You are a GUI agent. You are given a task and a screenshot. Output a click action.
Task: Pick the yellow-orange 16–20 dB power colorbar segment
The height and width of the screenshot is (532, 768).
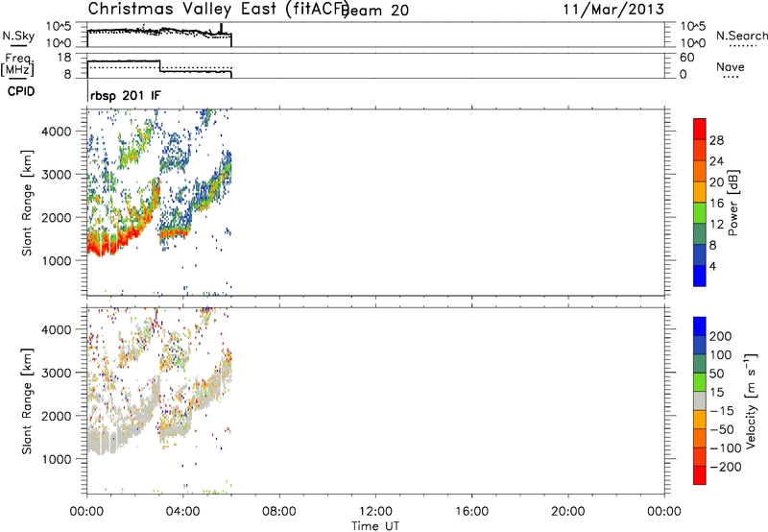pos(700,191)
